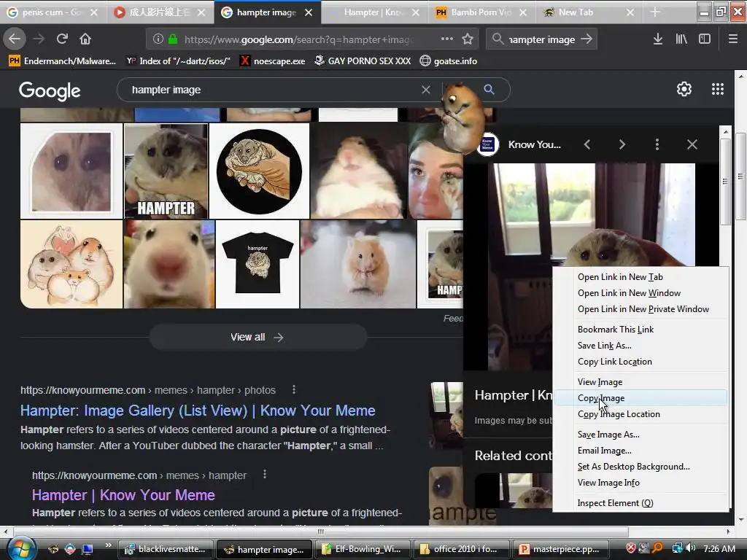Click the horizontal scrollbar at page bottom
Image resolution: width=747 pixels, height=560 pixels.
[x=321, y=532]
